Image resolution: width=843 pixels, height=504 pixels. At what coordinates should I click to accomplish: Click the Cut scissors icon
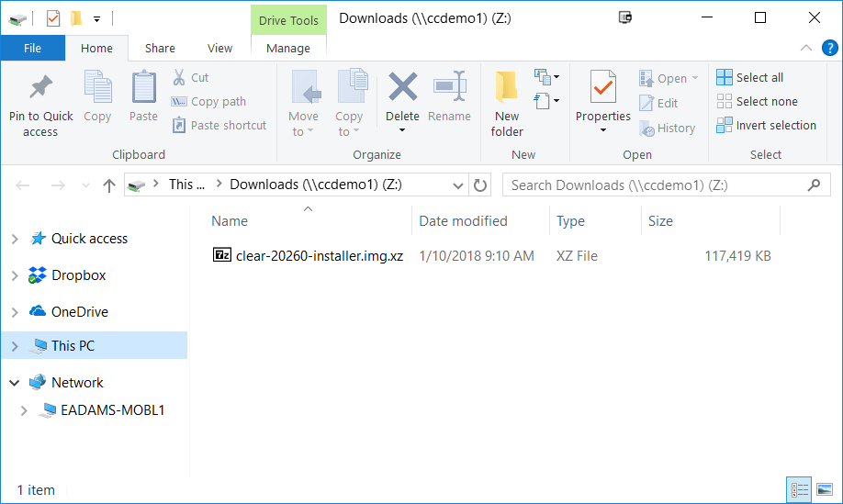pos(179,77)
